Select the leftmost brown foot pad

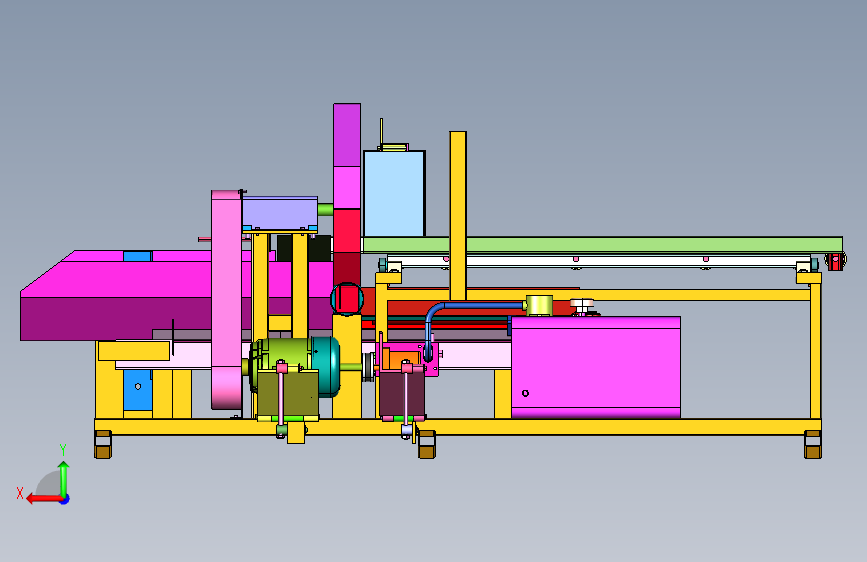pos(103,451)
